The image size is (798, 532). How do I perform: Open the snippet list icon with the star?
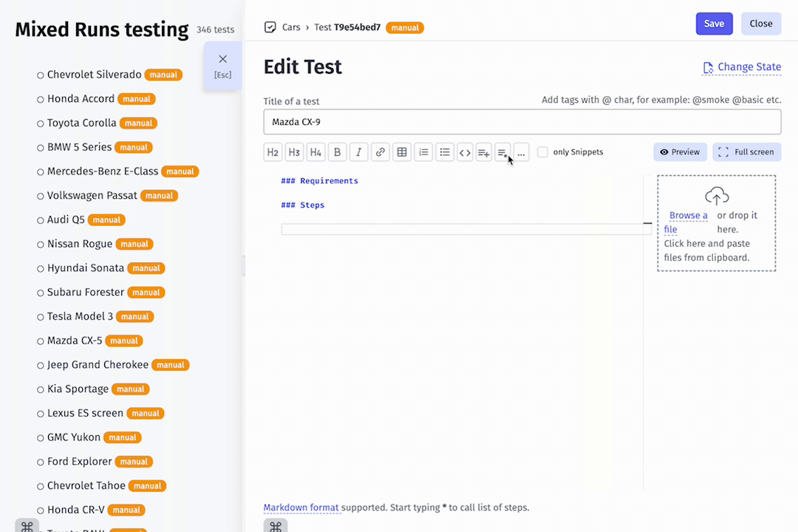(502, 152)
